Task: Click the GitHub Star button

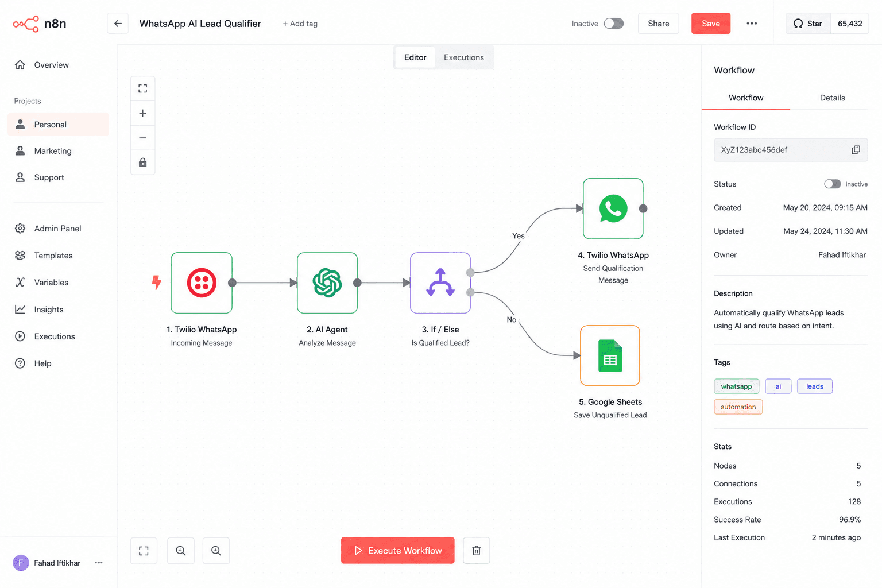Action: 808,24
